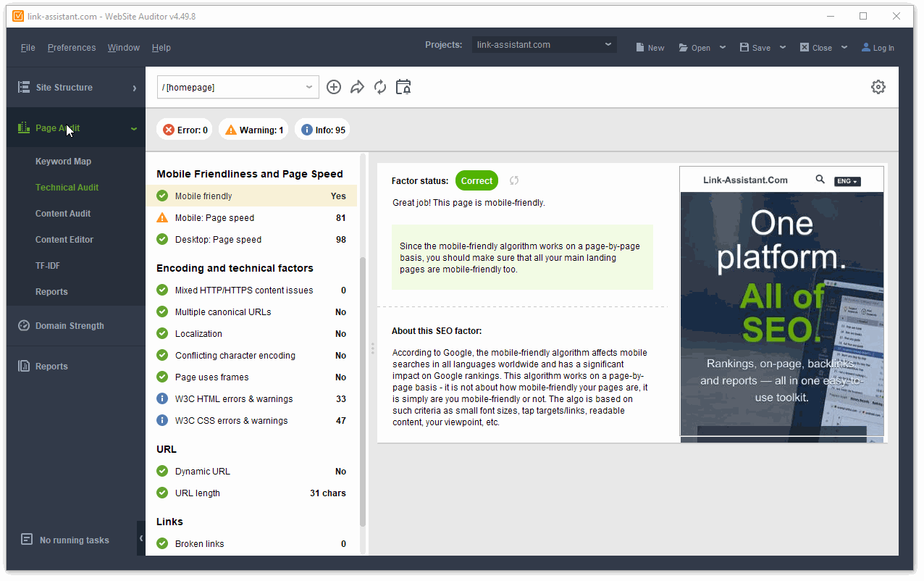Screen dimensions: 924x581
Task: Select Mixed HTTP/HTTPS content issues row
Action: [x=251, y=290]
